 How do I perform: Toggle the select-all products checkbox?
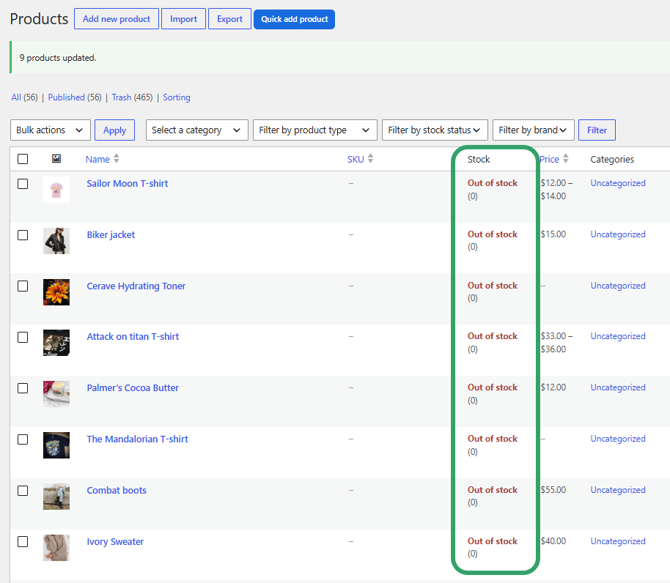pos(23,159)
